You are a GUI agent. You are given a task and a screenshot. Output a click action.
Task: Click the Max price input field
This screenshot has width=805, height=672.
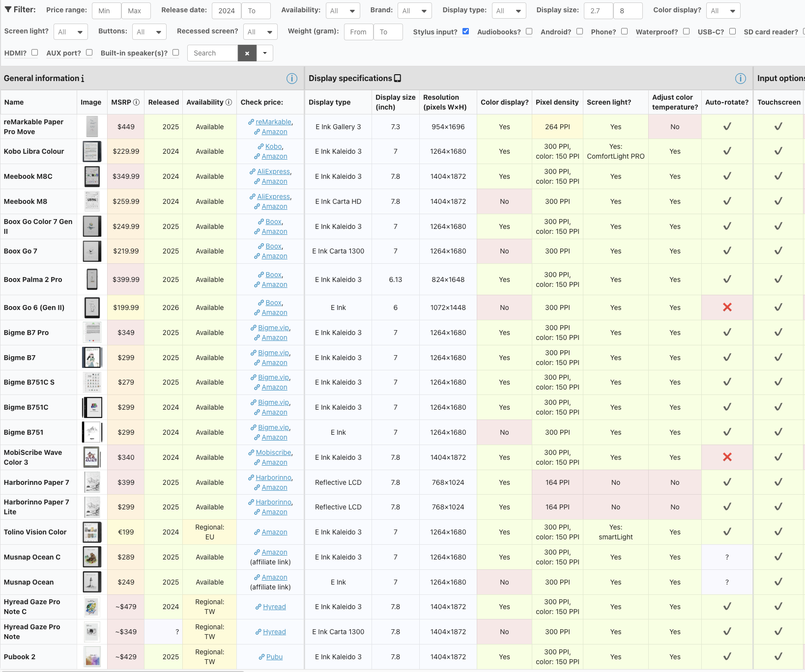[136, 11]
